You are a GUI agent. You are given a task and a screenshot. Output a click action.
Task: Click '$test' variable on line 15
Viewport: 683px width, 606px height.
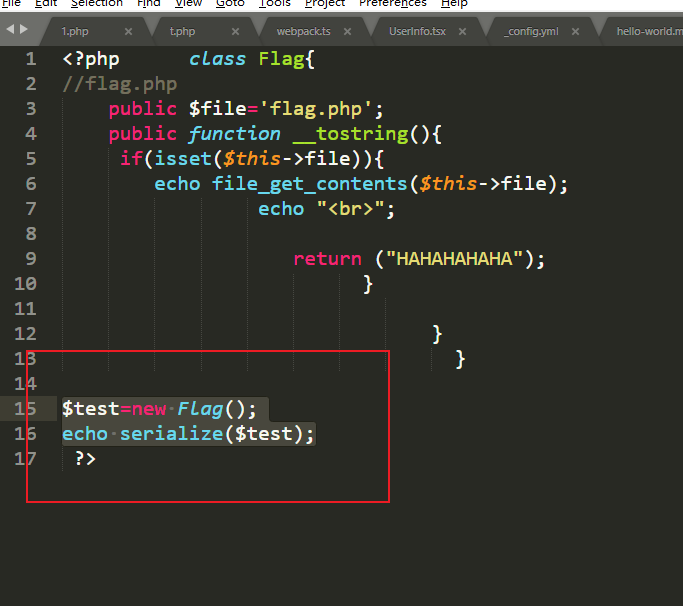[91, 409]
